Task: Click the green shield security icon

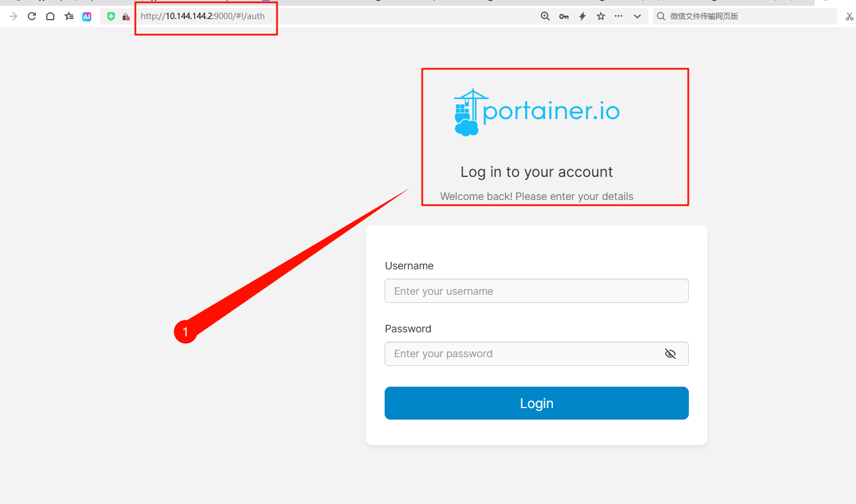Action: coord(111,16)
